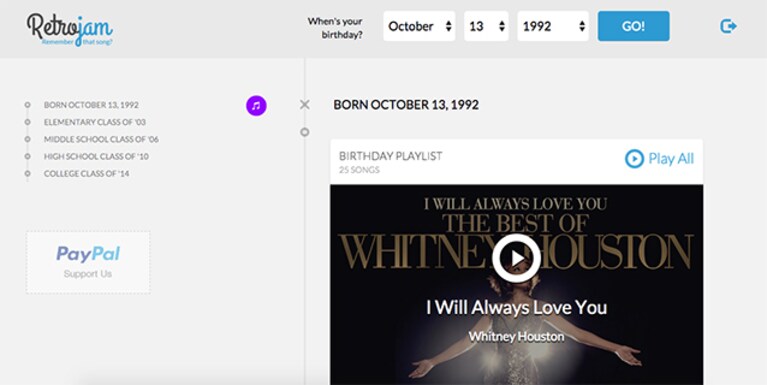Click the Birthday Playlist header

(x=390, y=156)
